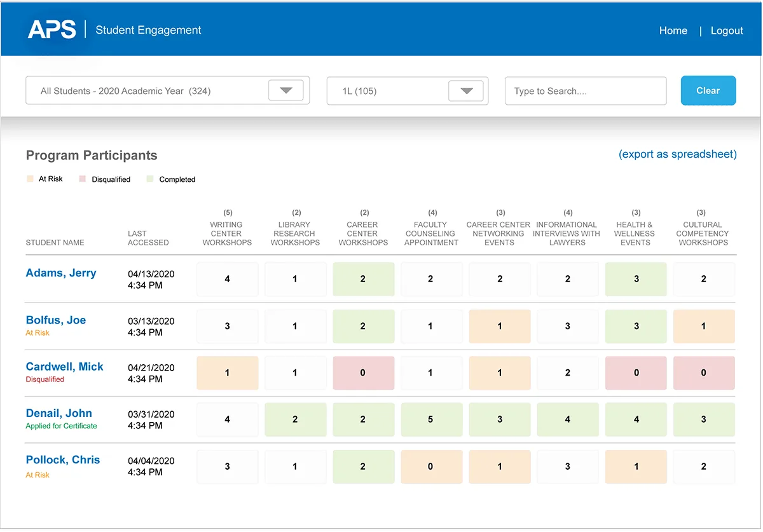Click Denail's Faculty Counseling Appointment cell
This screenshot has width=763, height=532.
[x=431, y=419]
